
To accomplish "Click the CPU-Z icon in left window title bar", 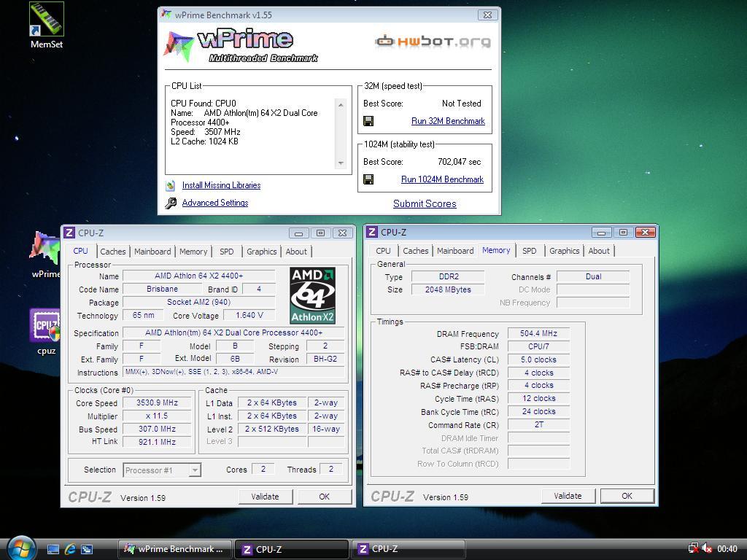I will 69,233.
